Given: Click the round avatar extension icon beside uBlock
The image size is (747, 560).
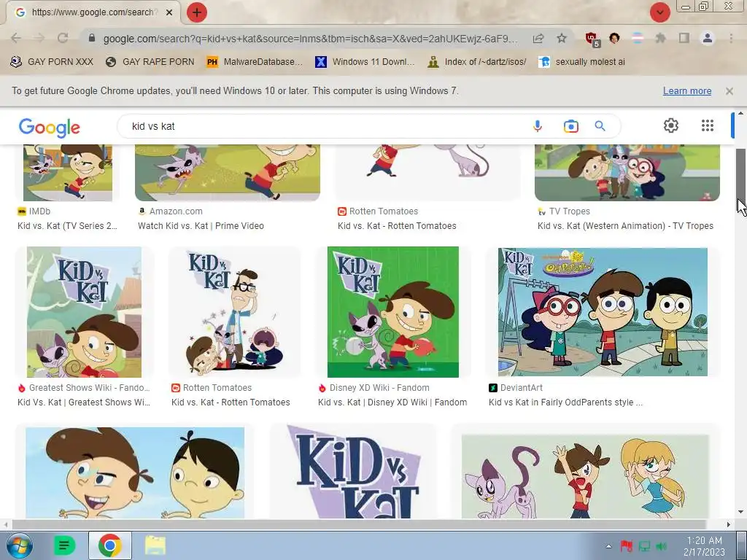Looking at the screenshot, I should (614, 38).
